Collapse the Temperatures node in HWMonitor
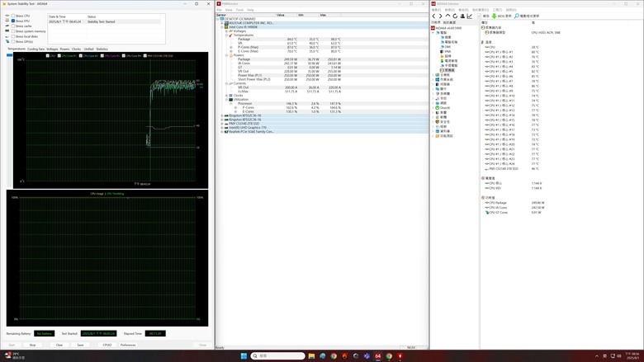This screenshot has width=644, height=362. (226, 35)
